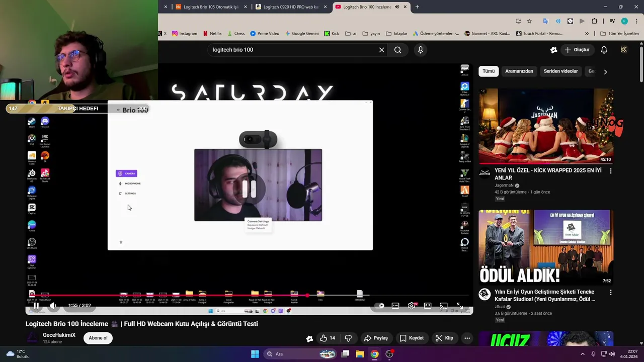
Task: Open the taskbar weather widget
Action: tap(17, 354)
